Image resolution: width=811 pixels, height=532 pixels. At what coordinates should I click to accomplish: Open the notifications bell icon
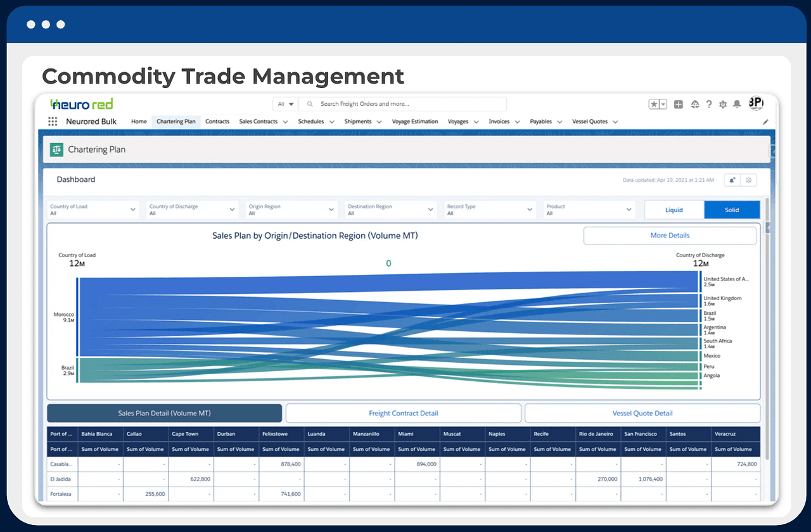(736, 104)
